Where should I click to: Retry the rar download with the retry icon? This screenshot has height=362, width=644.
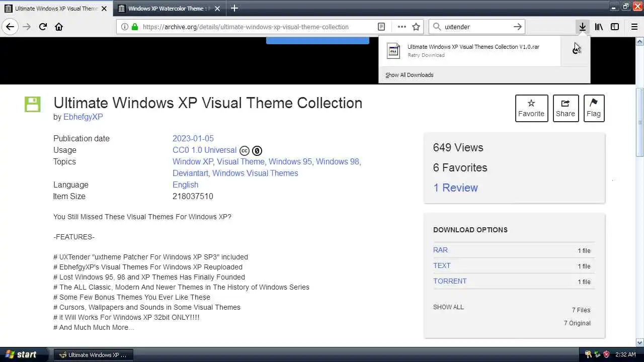point(576,50)
